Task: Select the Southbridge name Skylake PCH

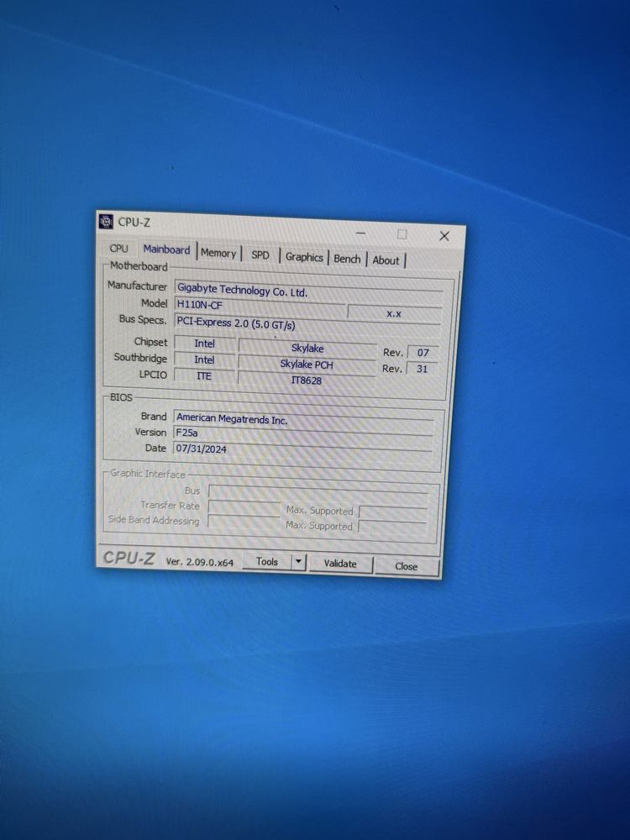Action: 307,365
